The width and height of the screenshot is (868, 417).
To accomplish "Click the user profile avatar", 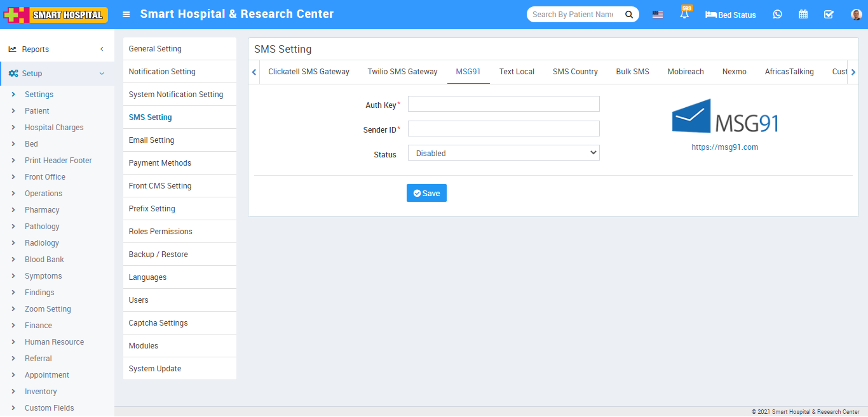I will pos(856,15).
